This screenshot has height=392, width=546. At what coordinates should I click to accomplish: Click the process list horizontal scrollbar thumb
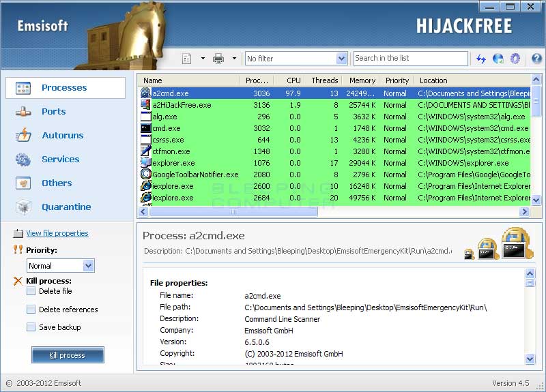point(233,211)
